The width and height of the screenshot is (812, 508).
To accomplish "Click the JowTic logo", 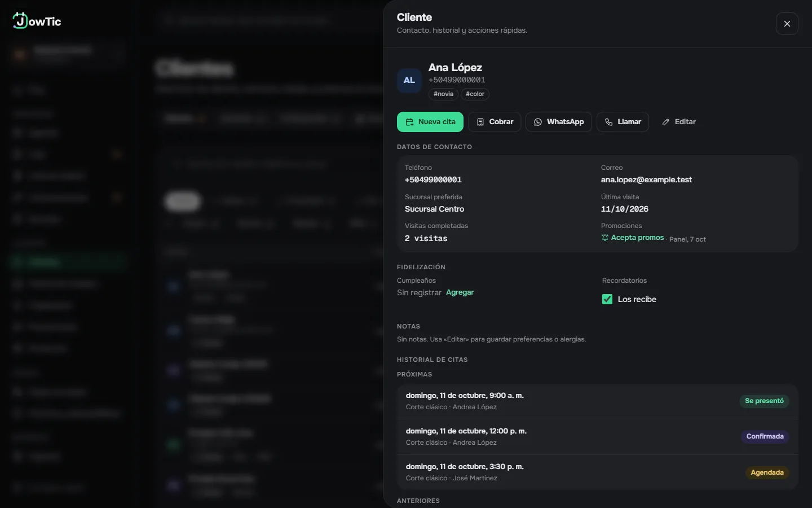I will click(x=37, y=21).
